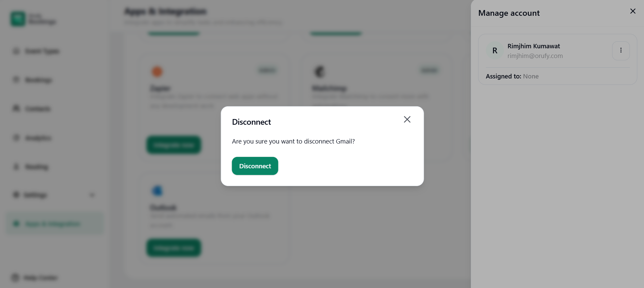
Task: Click the Orufy Bookings logo
Action: [18, 19]
